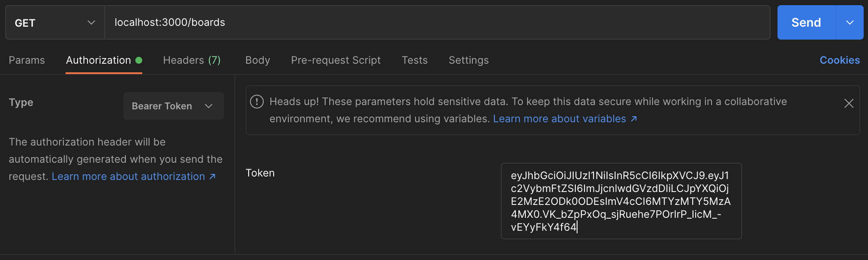This screenshot has width=868, height=260.
Task: Open the Pre-request Script tab
Action: point(336,60)
